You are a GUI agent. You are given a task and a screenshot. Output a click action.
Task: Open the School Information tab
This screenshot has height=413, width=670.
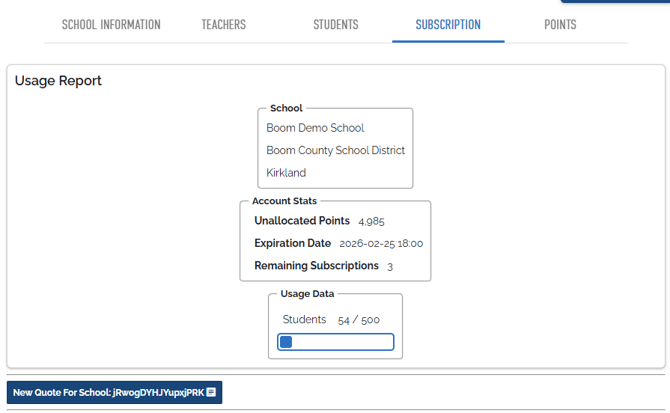click(x=111, y=25)
